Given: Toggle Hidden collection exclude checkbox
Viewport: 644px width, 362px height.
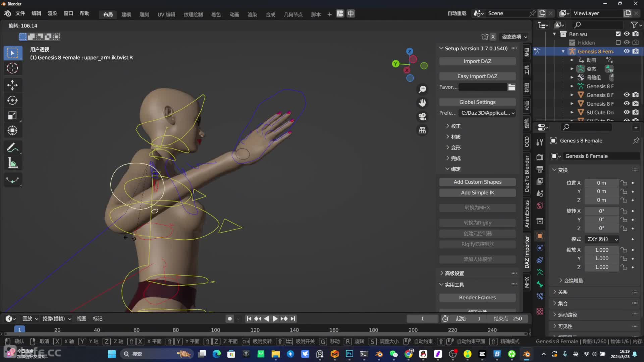Looking at the screenshot, I should 618,43.
